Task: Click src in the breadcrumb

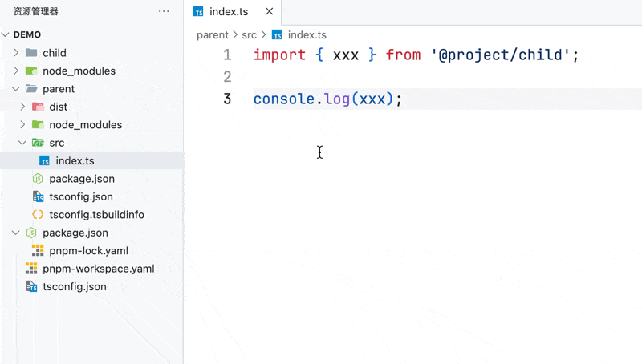Action: [250, 35]
